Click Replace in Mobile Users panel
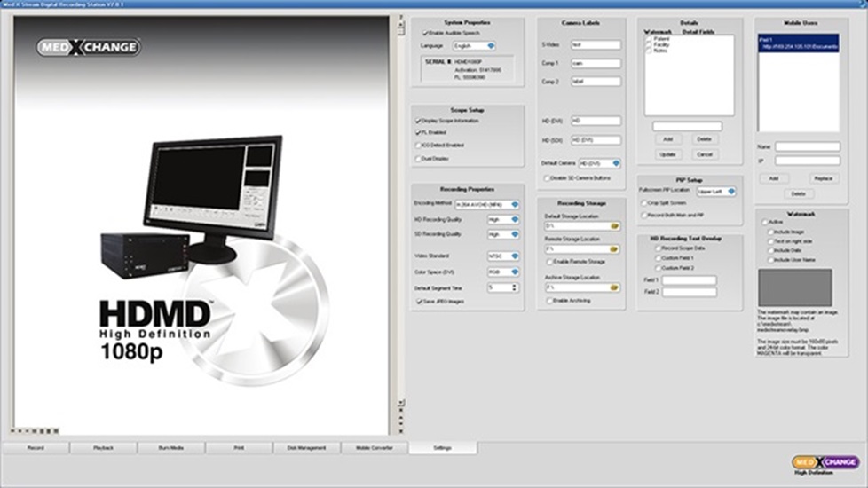 point(823,178)
